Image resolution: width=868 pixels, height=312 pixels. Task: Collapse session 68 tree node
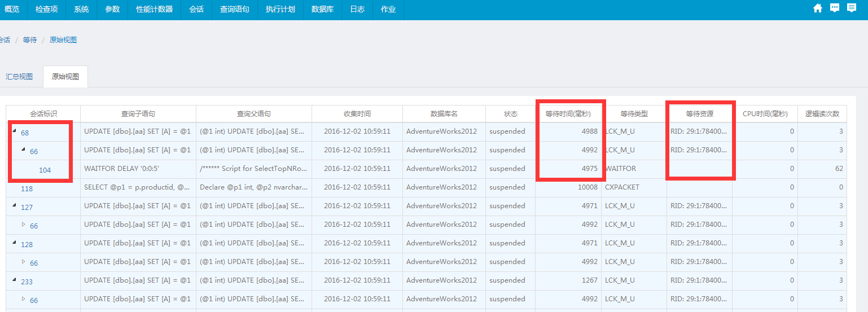click(x=15, y=131)
